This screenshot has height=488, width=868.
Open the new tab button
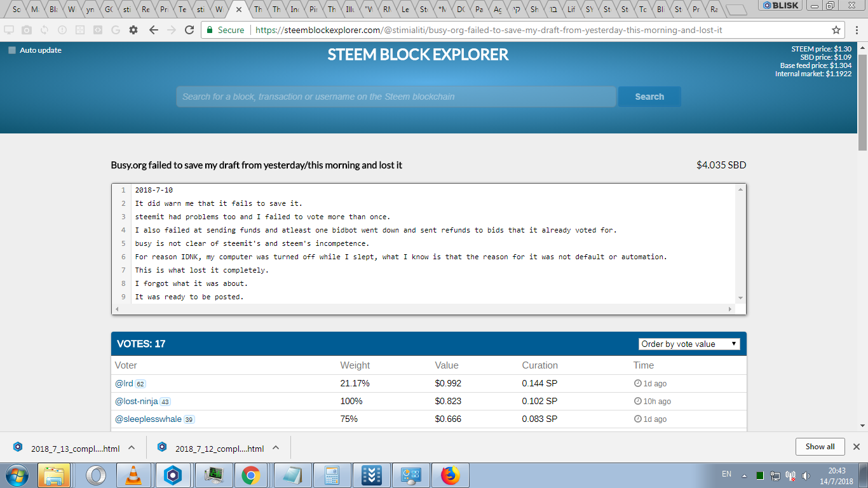[x=736, y=10]
